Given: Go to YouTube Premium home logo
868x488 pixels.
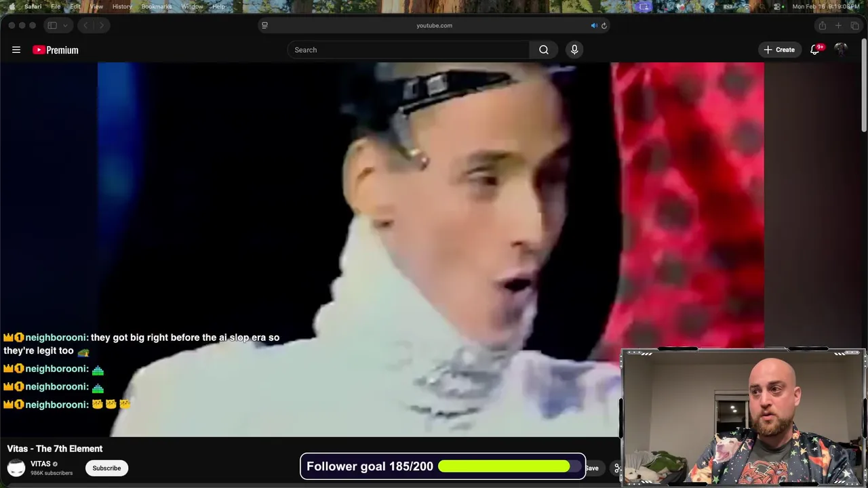Looking at the screenshot, I should (56, 49).
